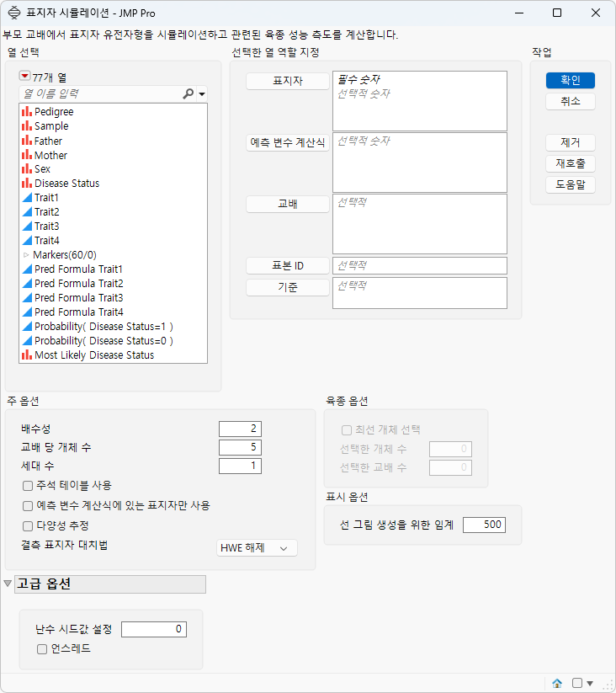Click the 기준 role button
The image size is (616, 693).
pyautogui.click(x=288, y=287)
